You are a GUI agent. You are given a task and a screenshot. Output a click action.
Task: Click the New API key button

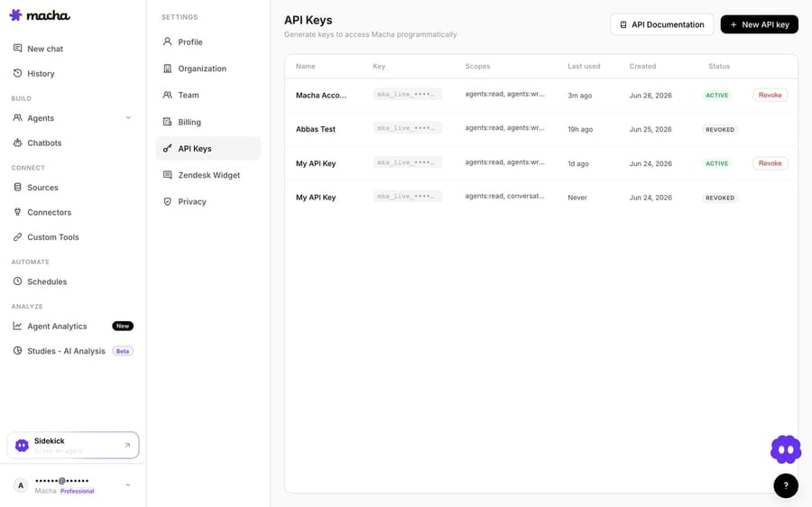[759, 24]
